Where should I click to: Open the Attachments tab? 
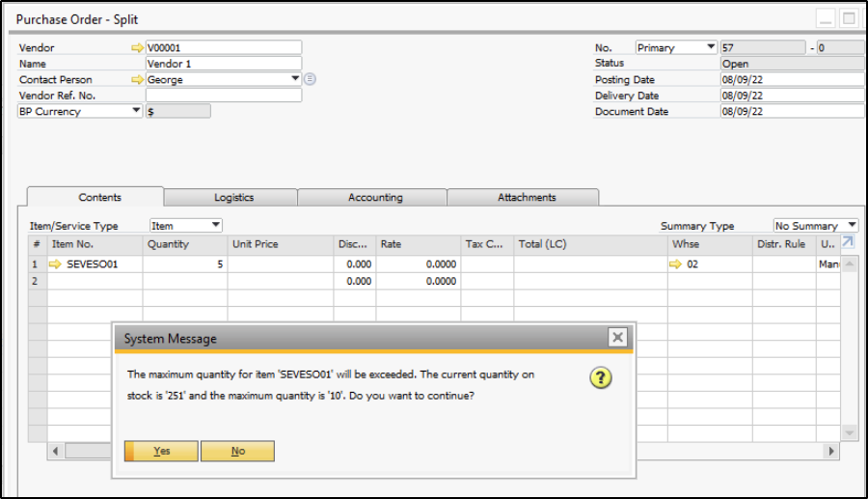coord(527,197)
